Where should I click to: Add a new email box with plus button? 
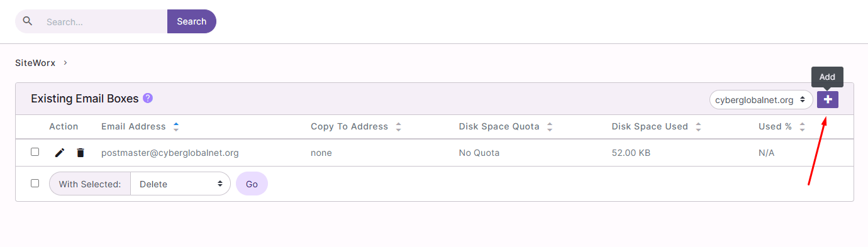(828, 99)
